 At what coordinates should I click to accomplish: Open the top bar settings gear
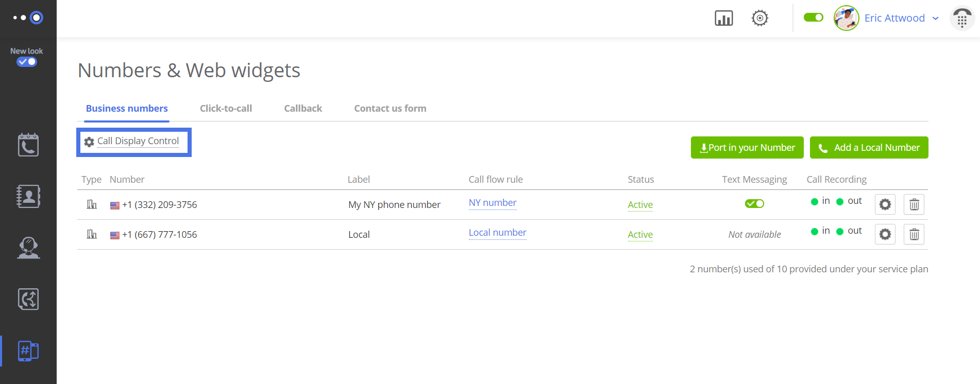759,18
